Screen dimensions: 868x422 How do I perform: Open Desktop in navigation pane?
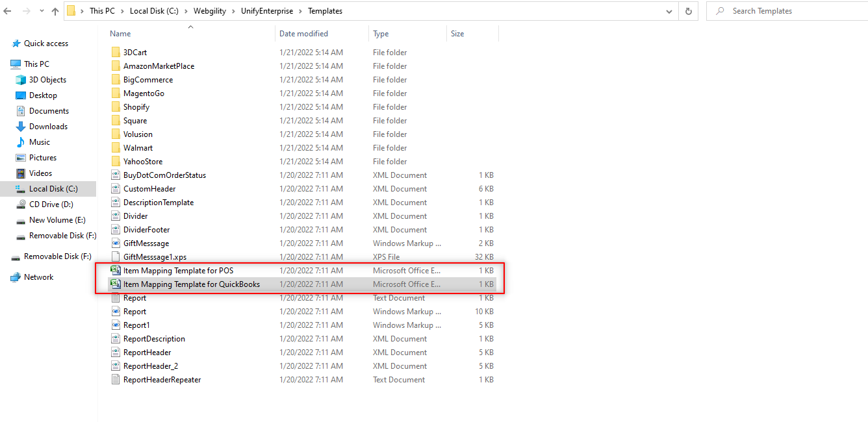[43, 95]
